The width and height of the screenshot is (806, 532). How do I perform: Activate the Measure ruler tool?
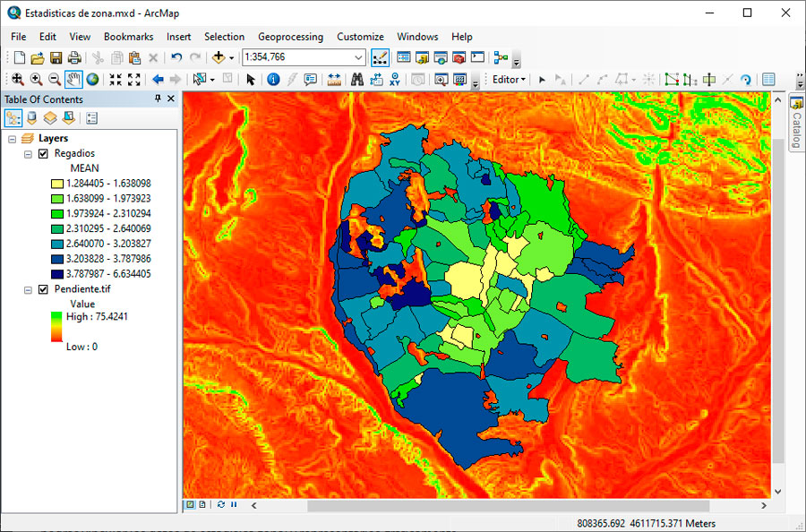334,79
